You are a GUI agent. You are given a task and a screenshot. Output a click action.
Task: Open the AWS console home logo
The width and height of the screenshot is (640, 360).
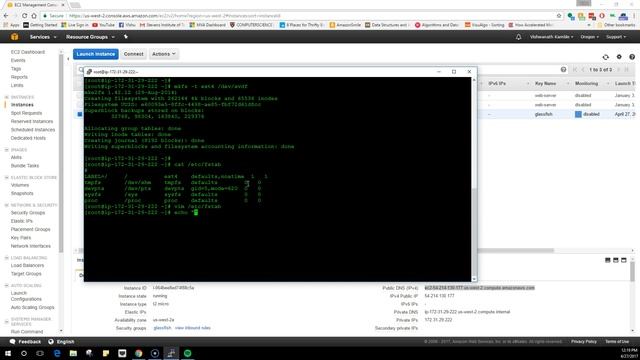click(14, 37)
